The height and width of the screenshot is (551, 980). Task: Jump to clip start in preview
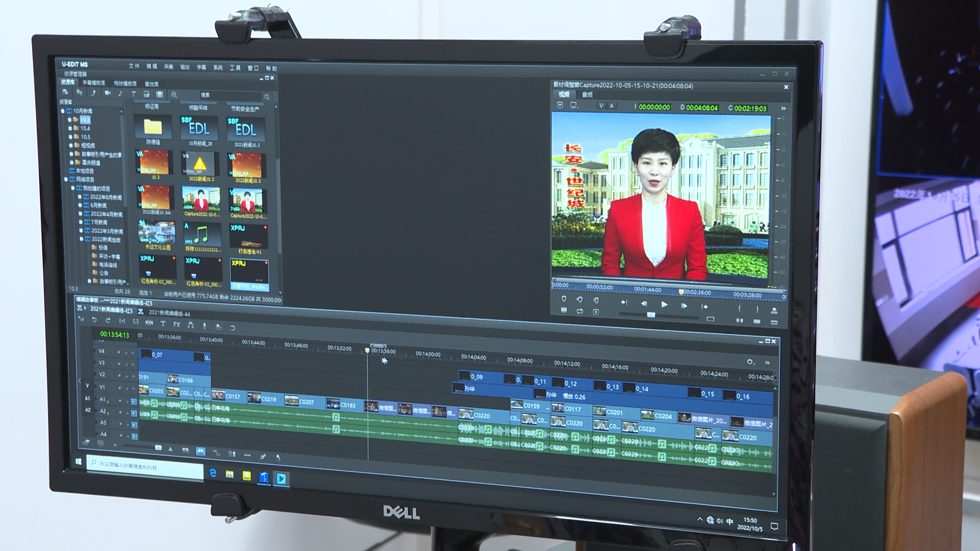[624, 303]
